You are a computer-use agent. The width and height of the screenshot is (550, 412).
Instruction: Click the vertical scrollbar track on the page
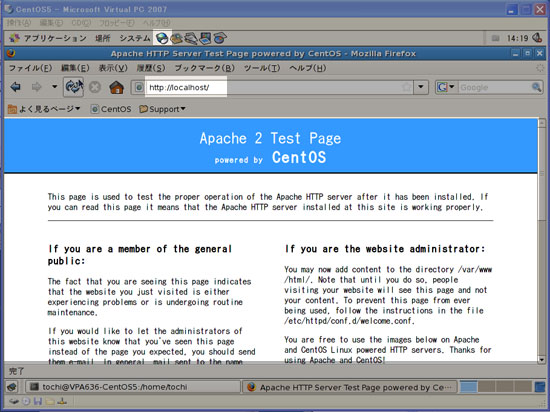pos(542,288)
